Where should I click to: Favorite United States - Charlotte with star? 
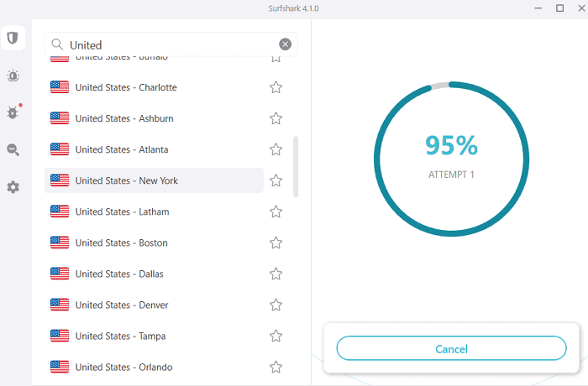pos(276,87)
